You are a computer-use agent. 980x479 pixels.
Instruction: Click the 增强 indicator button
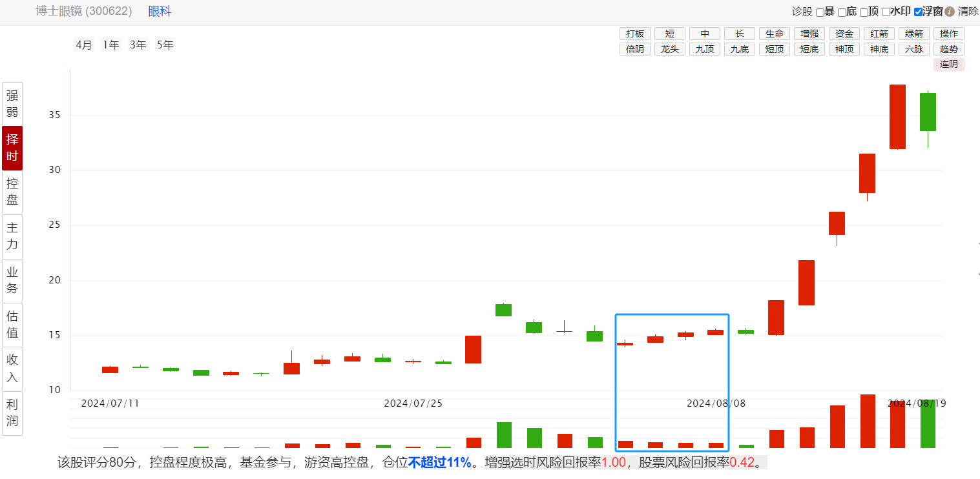pyautogui.click(x=809, y=34)
